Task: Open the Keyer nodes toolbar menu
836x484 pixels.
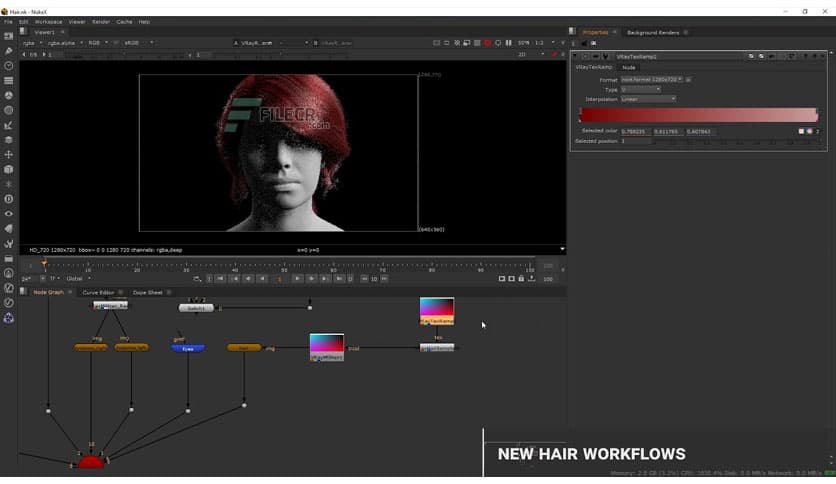Action: 9,125
